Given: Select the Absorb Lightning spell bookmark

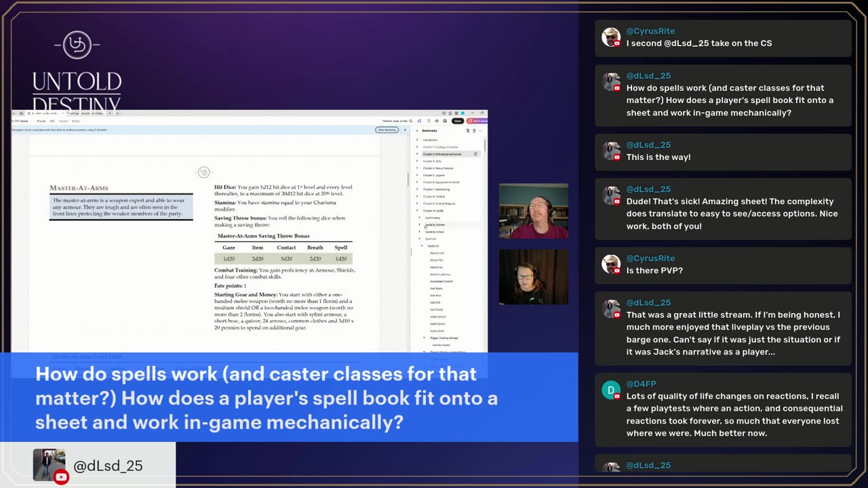Looking at the screenshot, I should point(440,274).
